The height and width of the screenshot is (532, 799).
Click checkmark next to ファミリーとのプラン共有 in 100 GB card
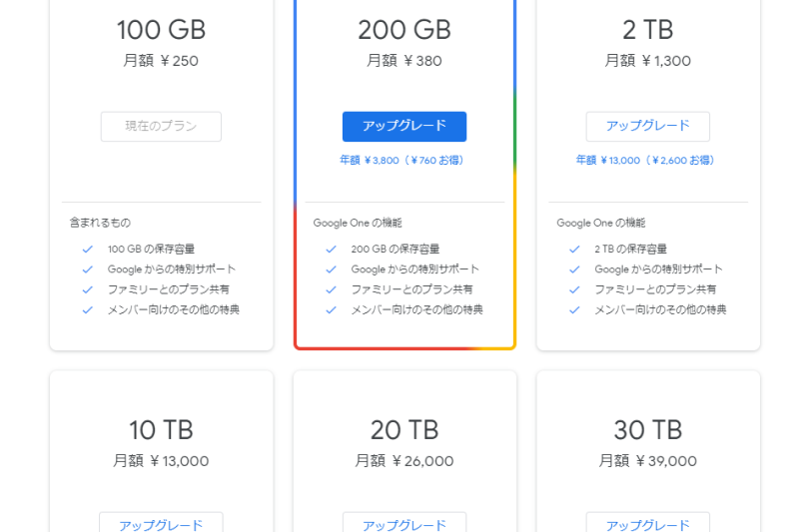point(88,289)
